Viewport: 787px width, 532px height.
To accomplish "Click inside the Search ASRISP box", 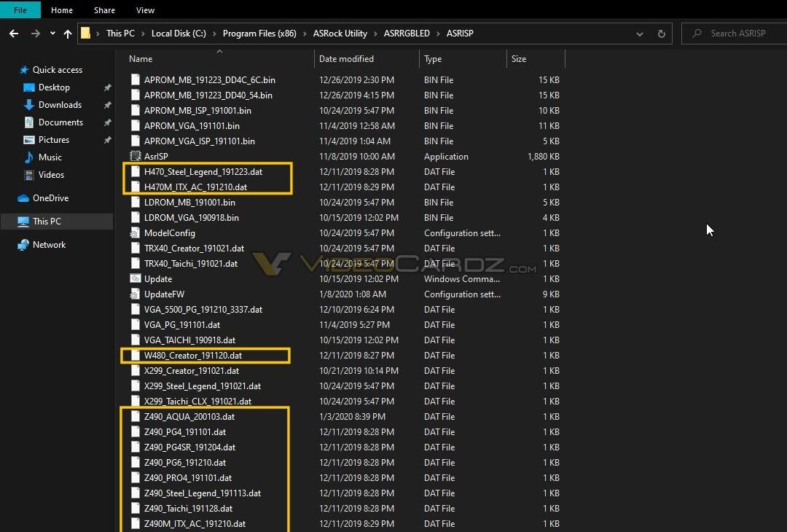I will (x=743, y=33).
